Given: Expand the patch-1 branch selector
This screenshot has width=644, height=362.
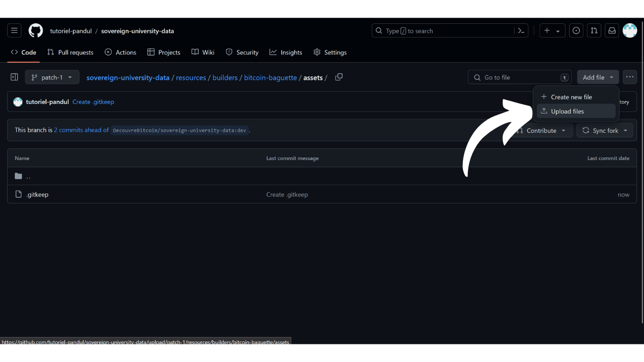Looking at the screenshot, I should coord(52,77).
